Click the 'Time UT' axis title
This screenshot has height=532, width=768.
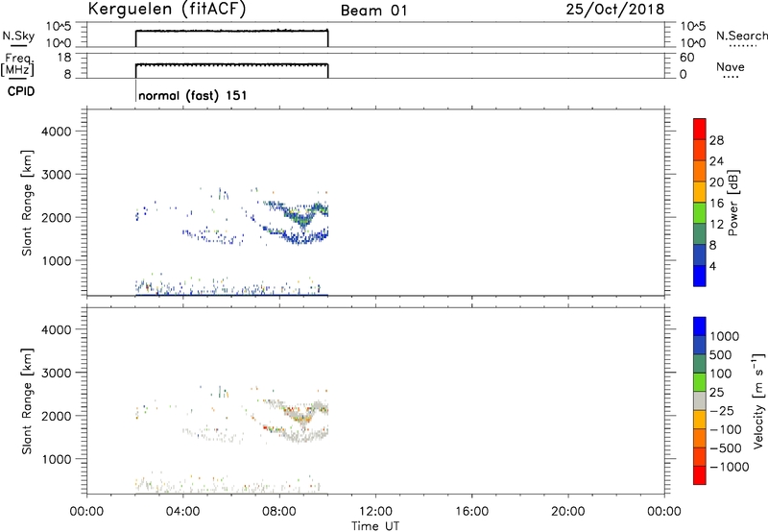pyautogui.click(x=375, y=526)
